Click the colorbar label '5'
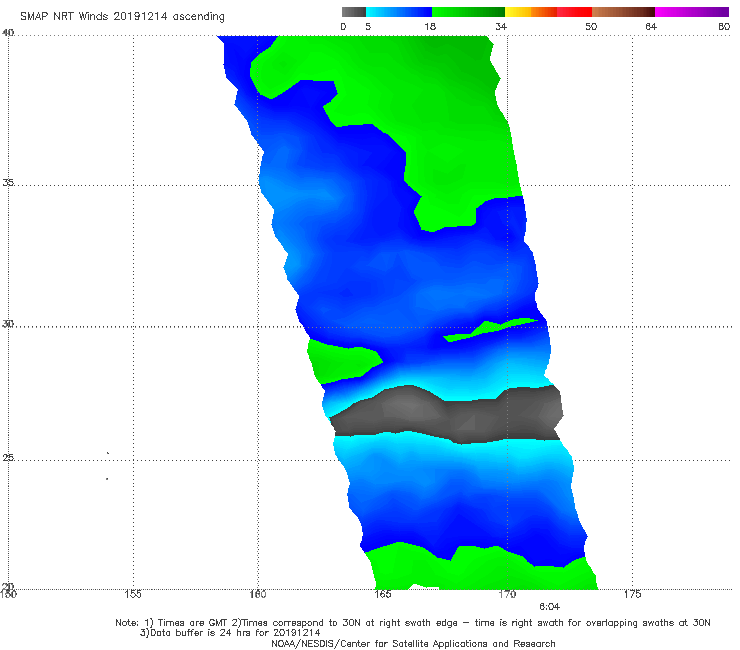 pyautogui.click(x=368, y=26)
